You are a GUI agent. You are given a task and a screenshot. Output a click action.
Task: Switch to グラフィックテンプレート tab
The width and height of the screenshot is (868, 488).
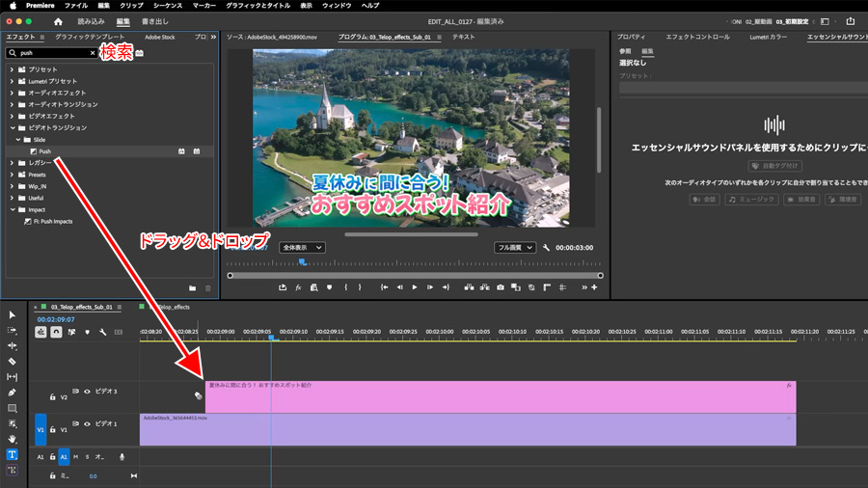(90, 37)
